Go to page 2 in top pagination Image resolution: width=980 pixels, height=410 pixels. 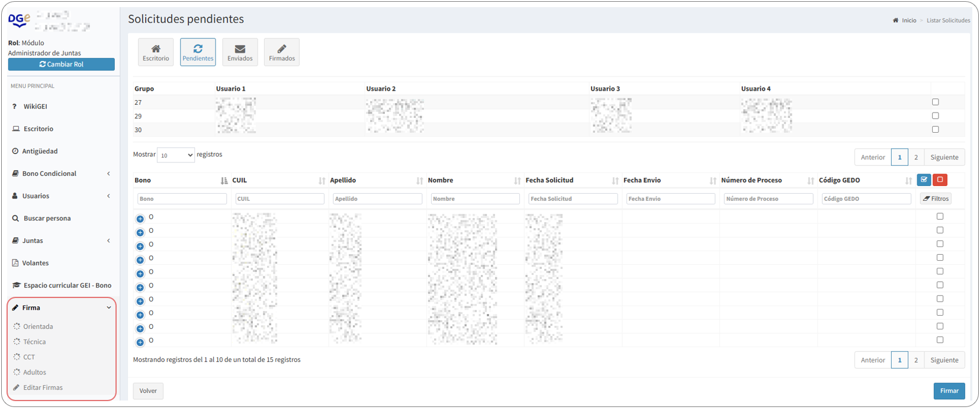tap(916, 157)
